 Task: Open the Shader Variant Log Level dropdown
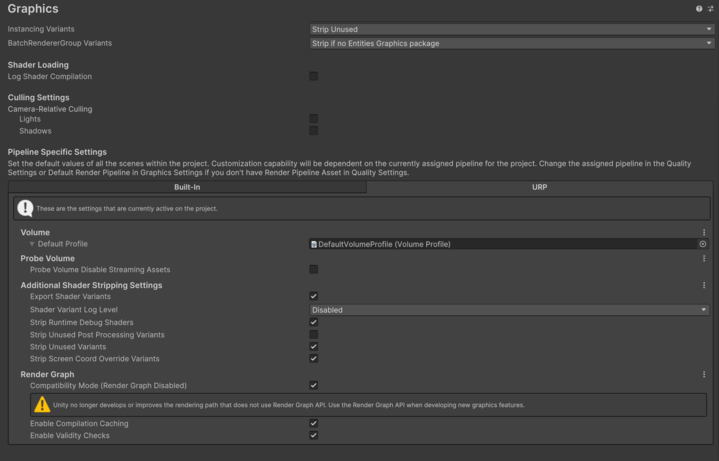[x=511, y=310]
